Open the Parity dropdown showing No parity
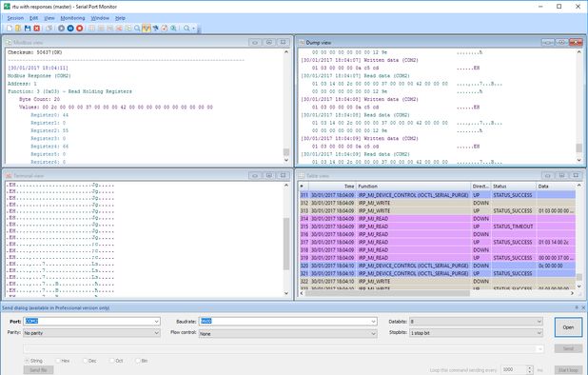588x375 pixels. click(x=91, y=333)
